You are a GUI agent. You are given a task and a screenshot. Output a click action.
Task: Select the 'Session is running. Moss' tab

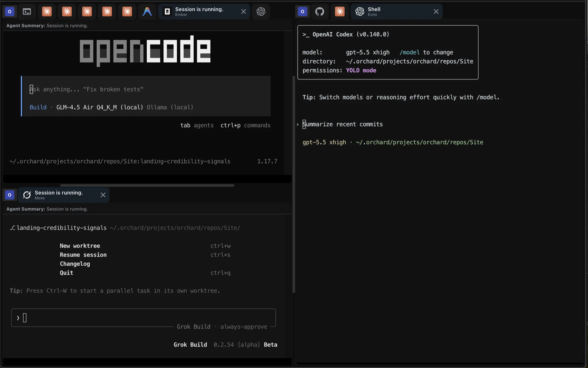point(64,195)
